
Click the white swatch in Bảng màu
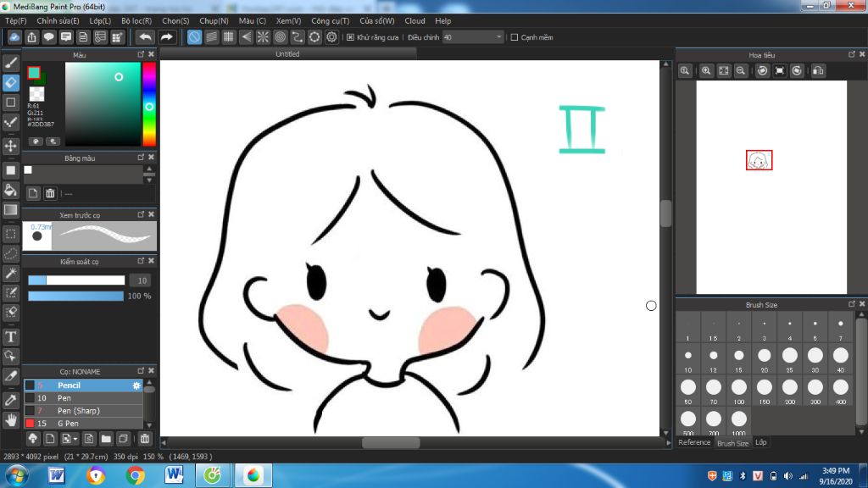28,169
